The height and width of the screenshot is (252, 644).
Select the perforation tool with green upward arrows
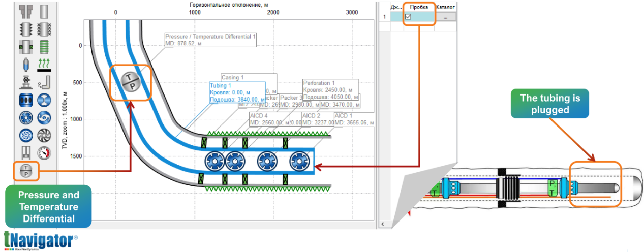(45, 65)
